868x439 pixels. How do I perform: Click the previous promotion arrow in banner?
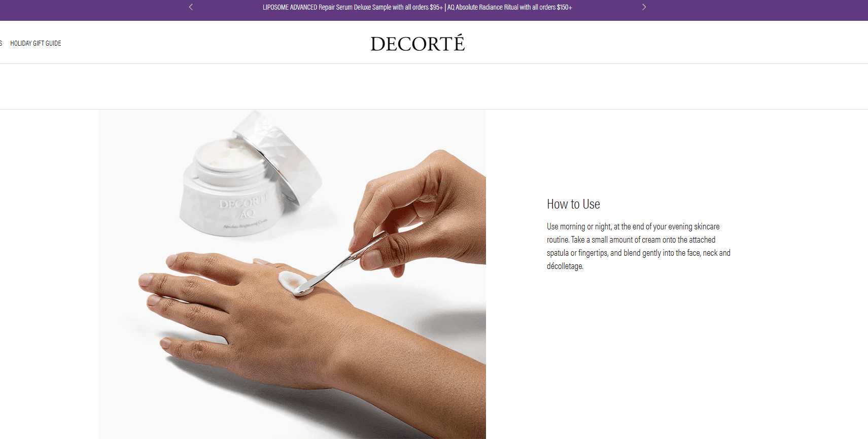coord(191,7)
